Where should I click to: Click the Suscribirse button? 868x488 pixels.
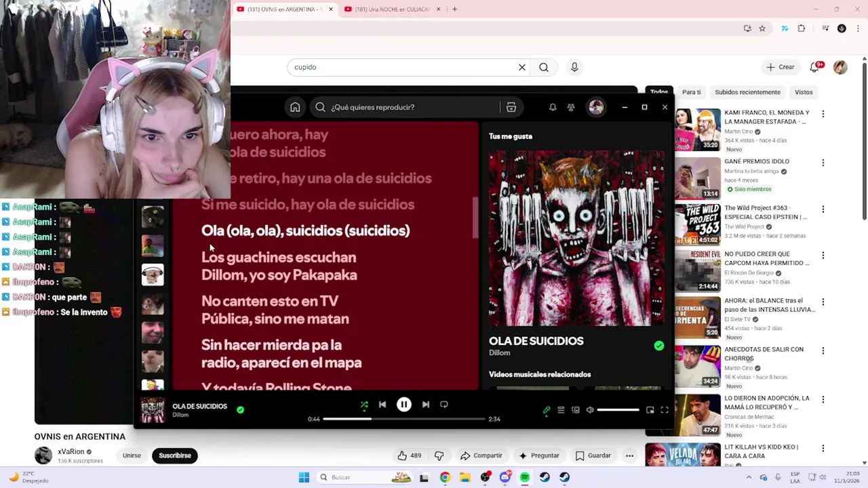[175, 455]
